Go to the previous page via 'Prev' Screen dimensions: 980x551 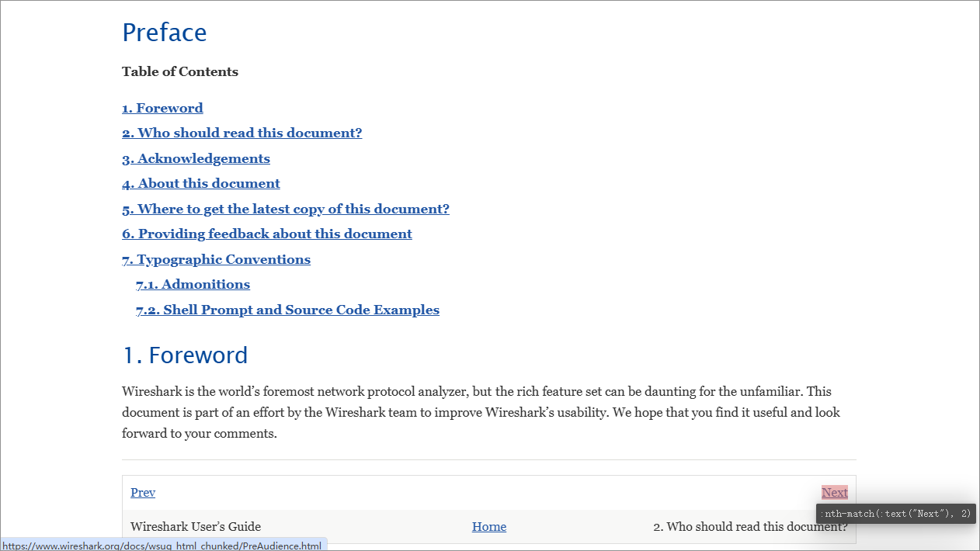pos(143,492)
